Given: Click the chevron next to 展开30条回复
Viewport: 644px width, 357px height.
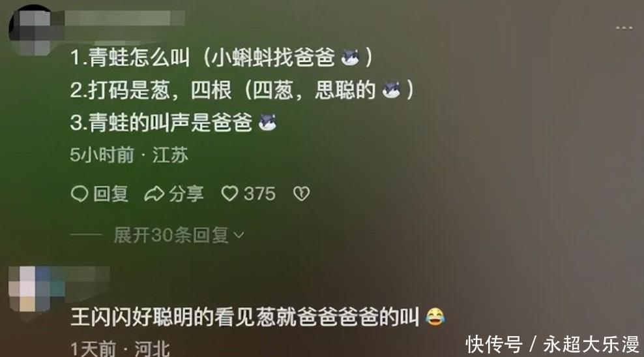Looking at the screenshot, I should [x=239, y=235].
